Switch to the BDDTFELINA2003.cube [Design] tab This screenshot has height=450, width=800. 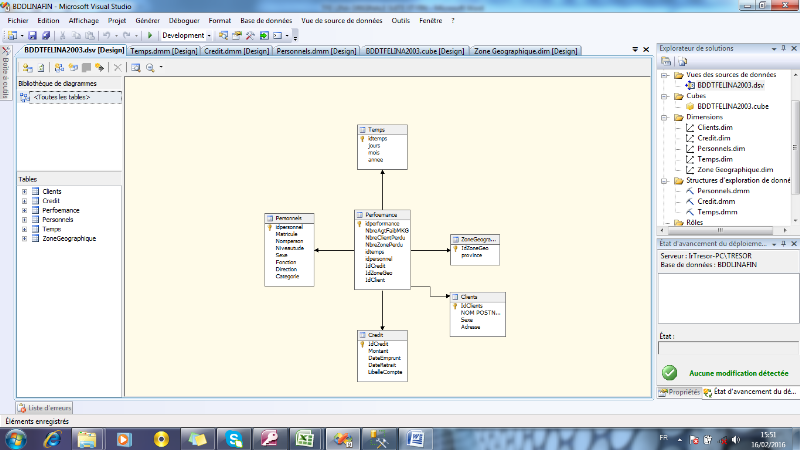coord(415,51)
